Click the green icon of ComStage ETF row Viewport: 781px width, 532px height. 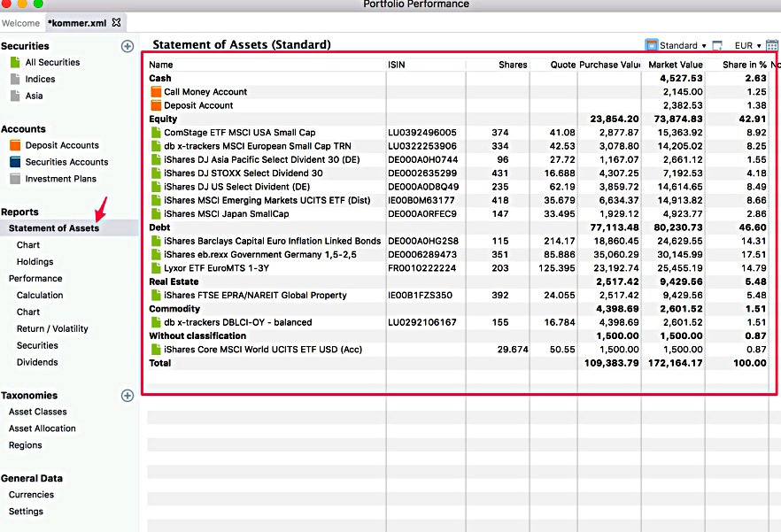[x=156, y=133]
